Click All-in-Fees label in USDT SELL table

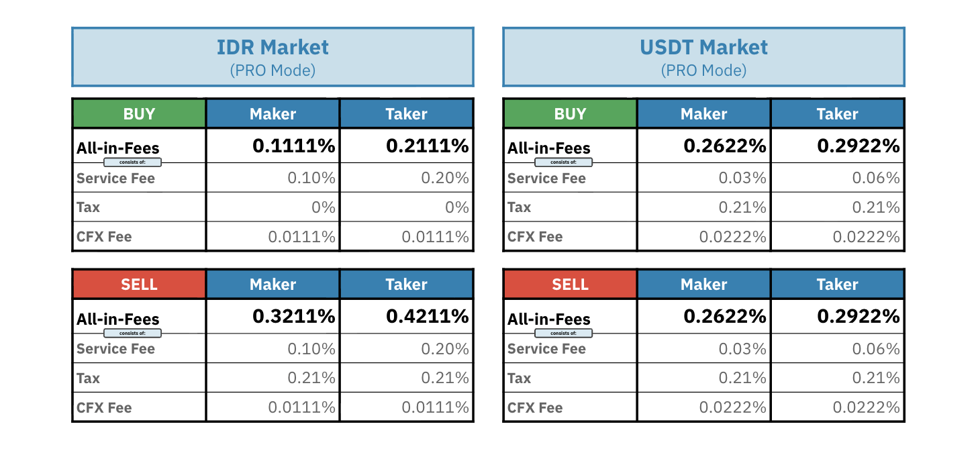(x=549, y=319)
